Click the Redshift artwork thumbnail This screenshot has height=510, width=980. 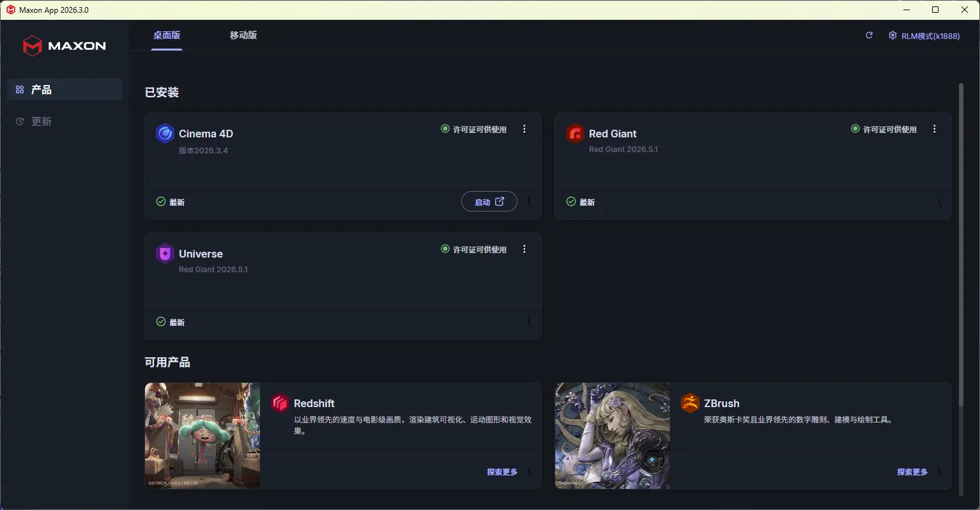pyautogui.click(x=203, y=436)
